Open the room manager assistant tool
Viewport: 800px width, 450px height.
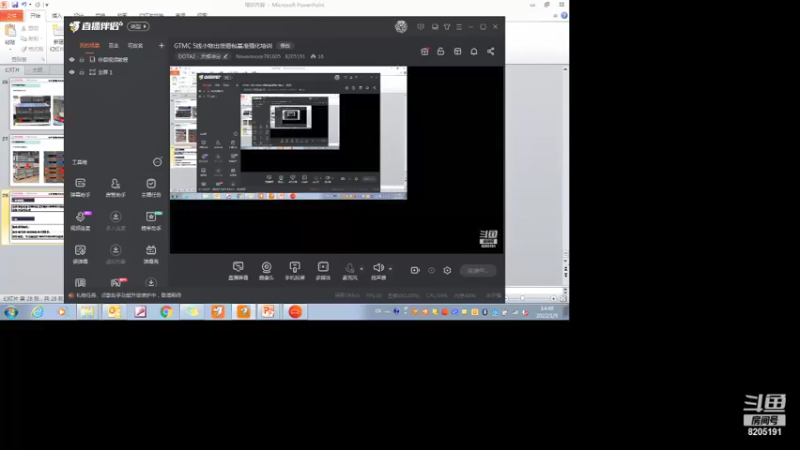click(x=115, y=187)
